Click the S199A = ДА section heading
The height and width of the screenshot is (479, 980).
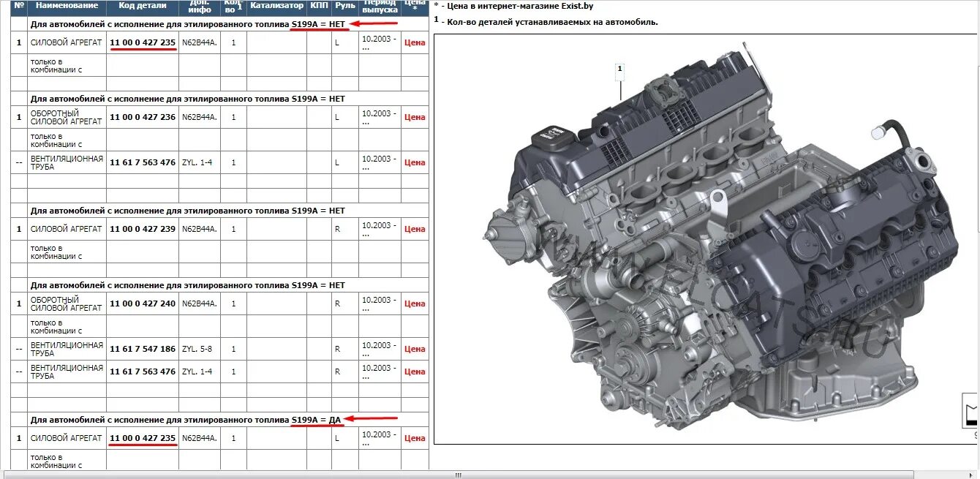(186, 420)
